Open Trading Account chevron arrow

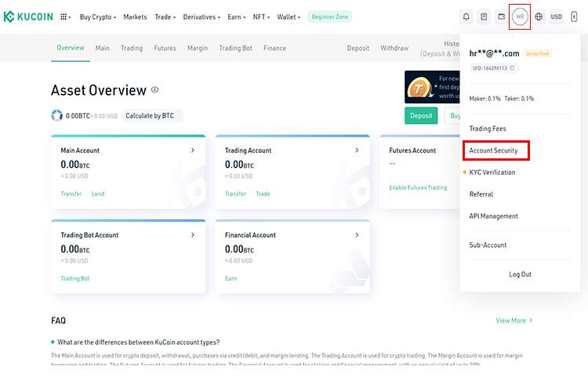357,150
